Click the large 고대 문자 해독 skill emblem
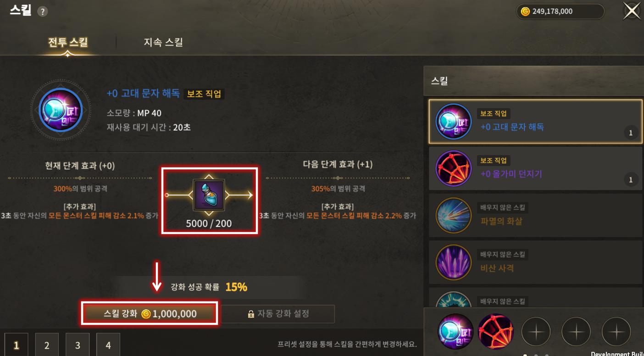644x356 pixels. (x=61, y=111)
